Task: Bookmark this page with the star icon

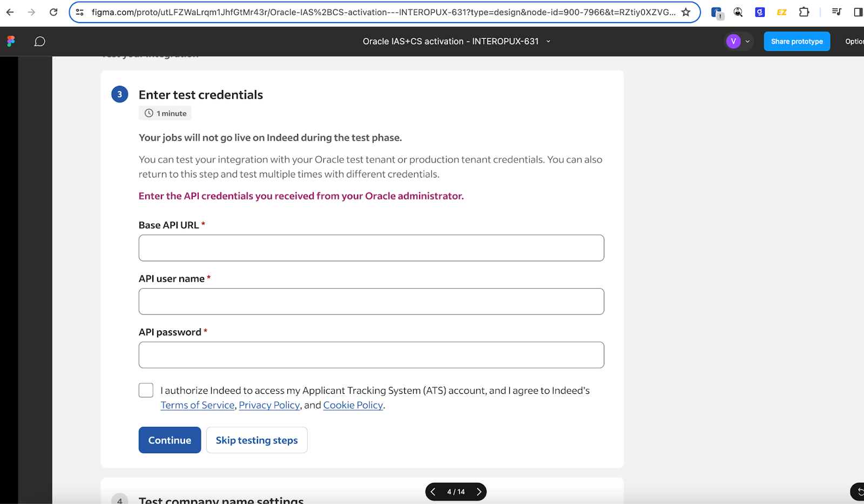Action: pos(686,12)
